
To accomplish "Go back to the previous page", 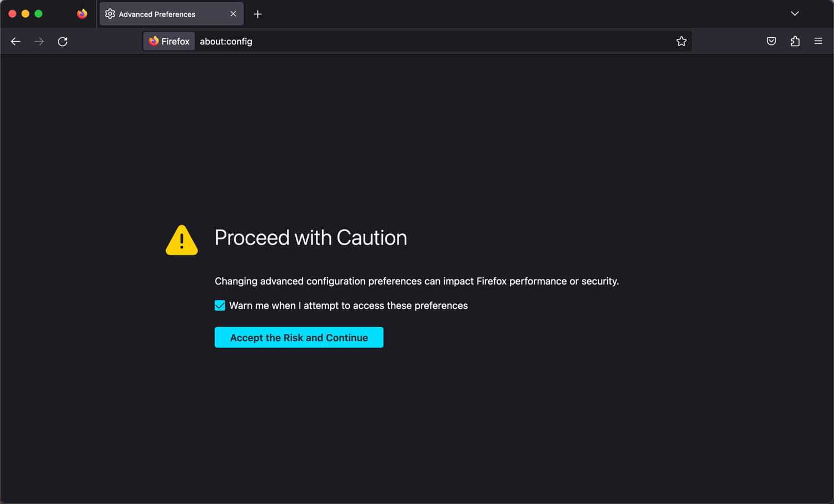I will pos(16,41).
